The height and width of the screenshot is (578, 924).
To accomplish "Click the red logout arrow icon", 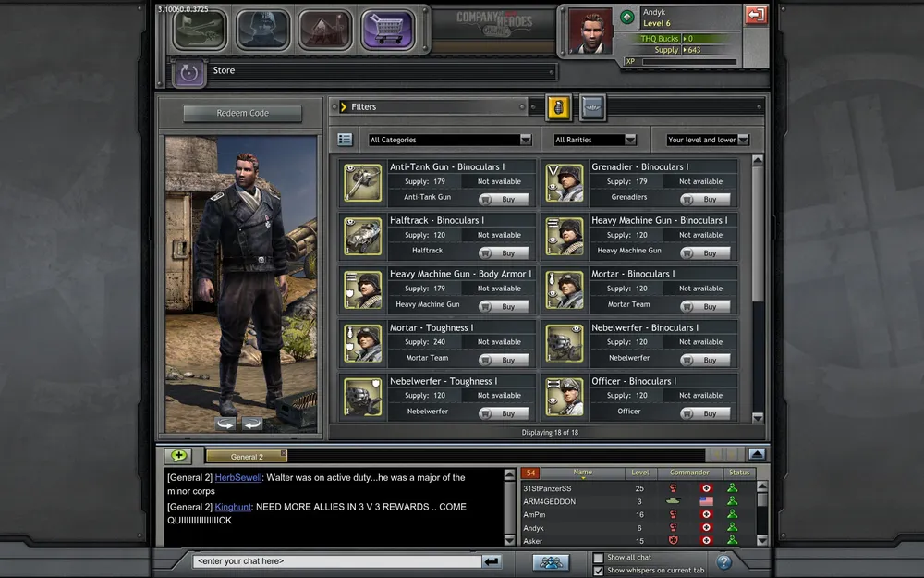I will point(756,15).
